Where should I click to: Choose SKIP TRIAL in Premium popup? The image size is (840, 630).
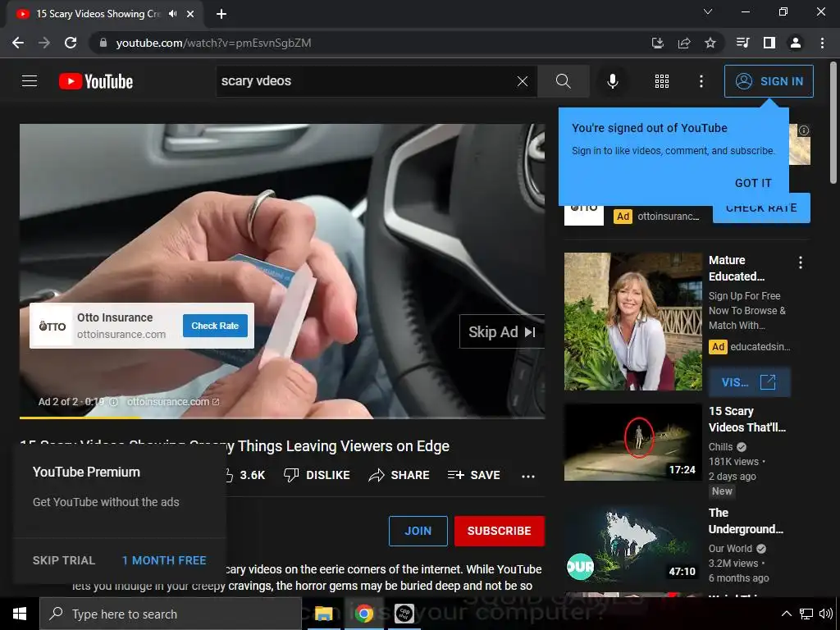(64, 560)
